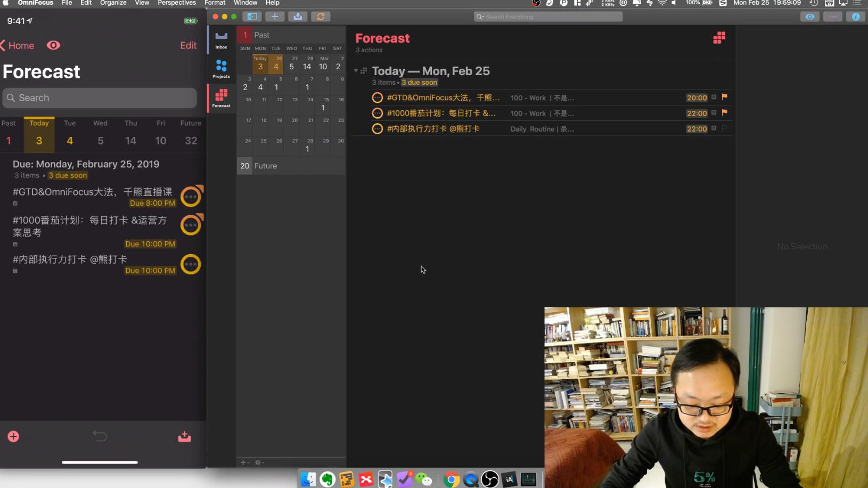Viewport: 868px width, 488px height.
Task: Click the Search Everything field in the Mac toolbar
Action: pyautogui.click(x=548, y=17)
